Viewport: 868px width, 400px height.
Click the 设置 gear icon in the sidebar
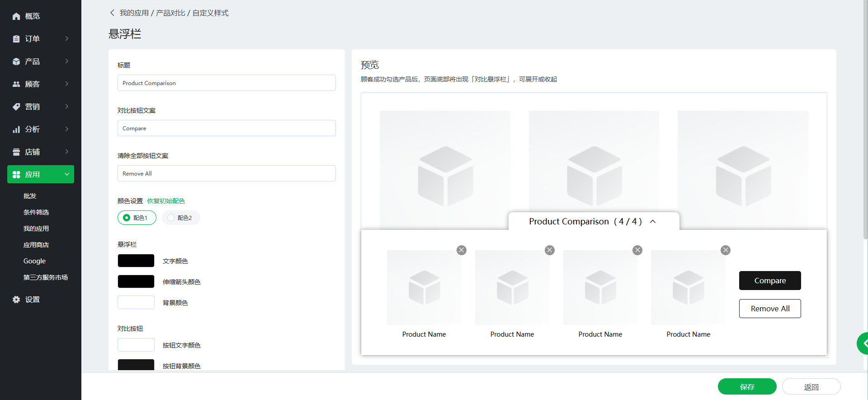[x=16, y=300]
